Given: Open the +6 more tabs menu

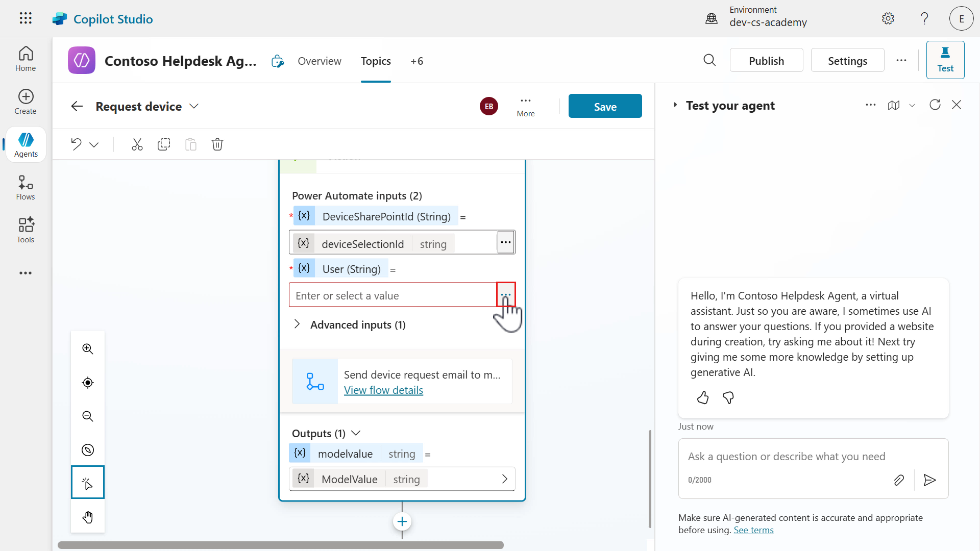Looking at the screenshot, I should point(416,61).
